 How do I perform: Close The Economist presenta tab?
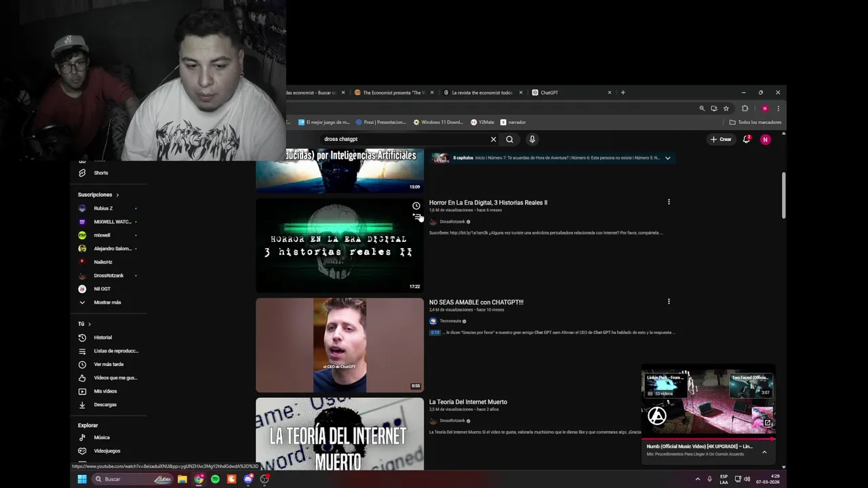coord(432,93)
